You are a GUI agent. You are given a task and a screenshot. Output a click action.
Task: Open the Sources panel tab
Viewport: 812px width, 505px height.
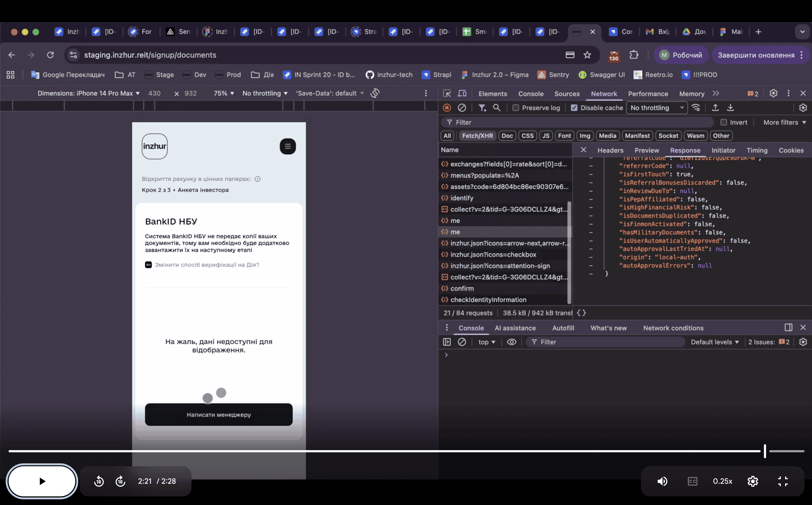coord(567,94)
